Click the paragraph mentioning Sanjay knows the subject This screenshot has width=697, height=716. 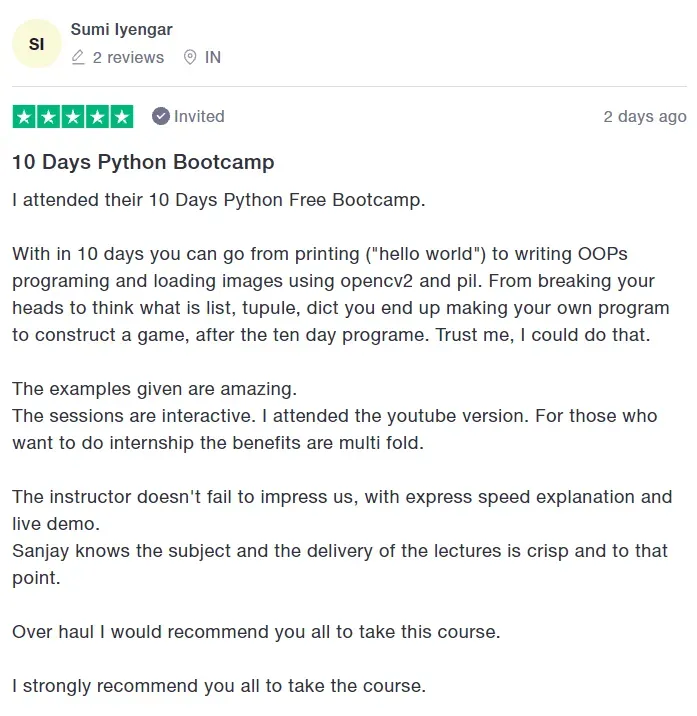(x=340, y=564)
